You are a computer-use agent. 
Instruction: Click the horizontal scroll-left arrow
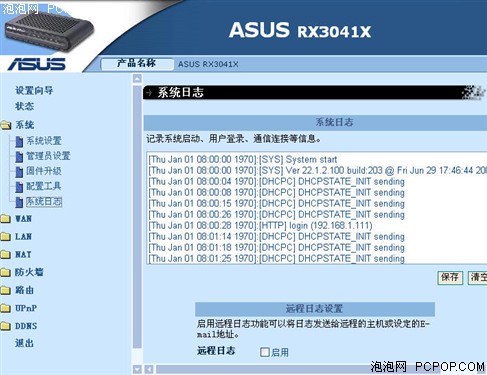coord(149,369)
